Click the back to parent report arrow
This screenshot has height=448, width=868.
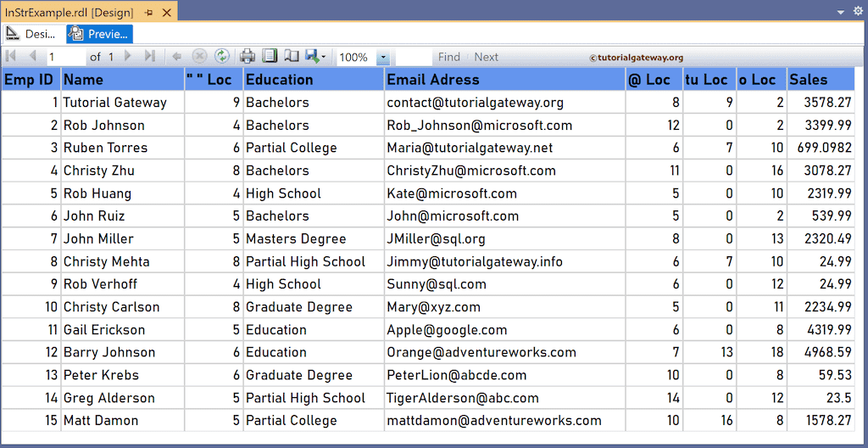point(177,56)
